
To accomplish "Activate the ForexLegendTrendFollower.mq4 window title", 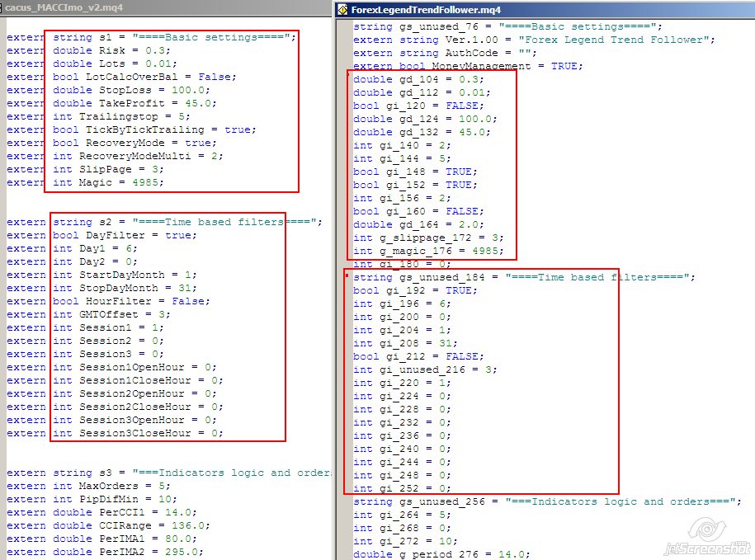I will pyautogui.click(x=426, y=10).
